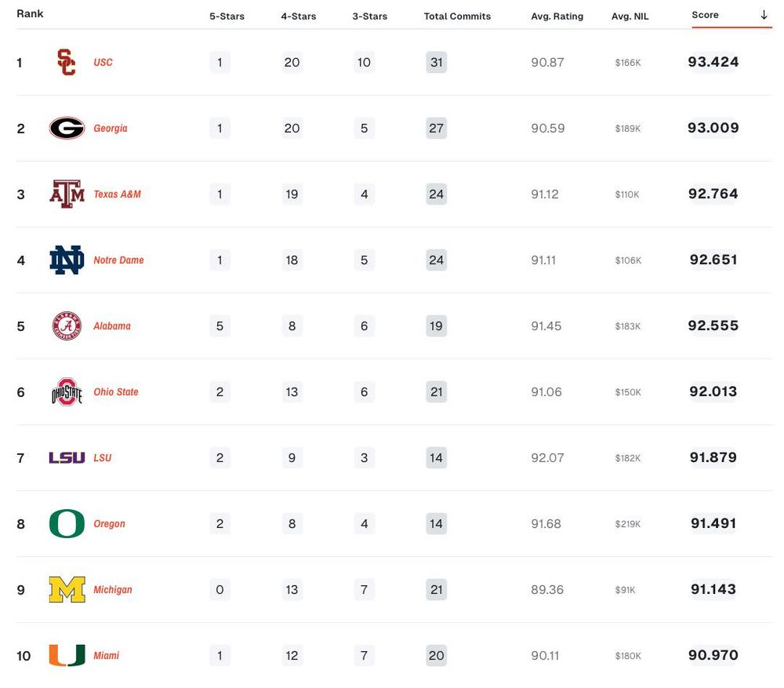The image size is (784, 688).
Task: Click the Michigan M logo
Action: (x=67, y=590)
